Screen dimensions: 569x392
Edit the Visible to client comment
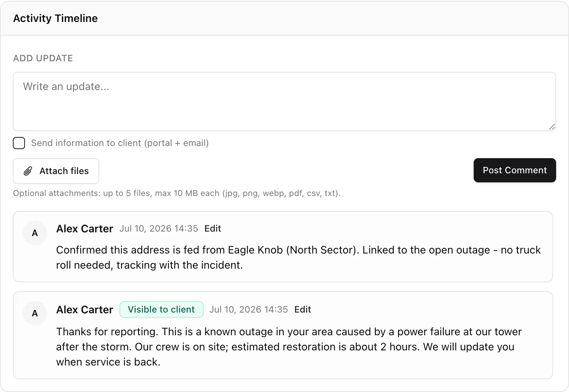point(303,310)
